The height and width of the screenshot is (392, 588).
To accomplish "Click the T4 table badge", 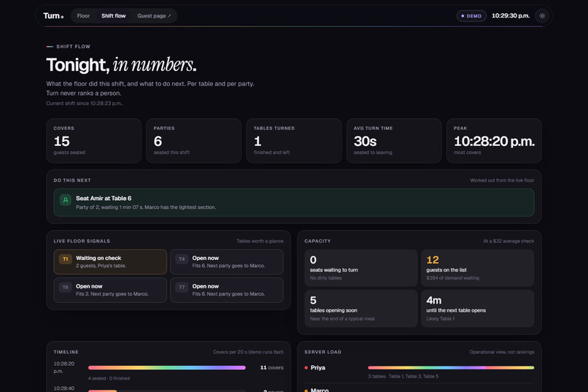I will point(182,259).
